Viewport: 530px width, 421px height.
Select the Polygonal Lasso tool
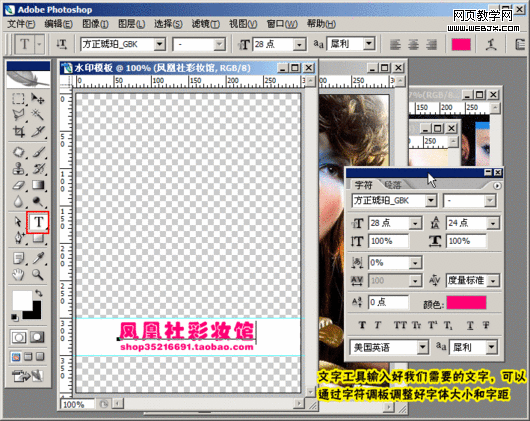click(18, 115)
